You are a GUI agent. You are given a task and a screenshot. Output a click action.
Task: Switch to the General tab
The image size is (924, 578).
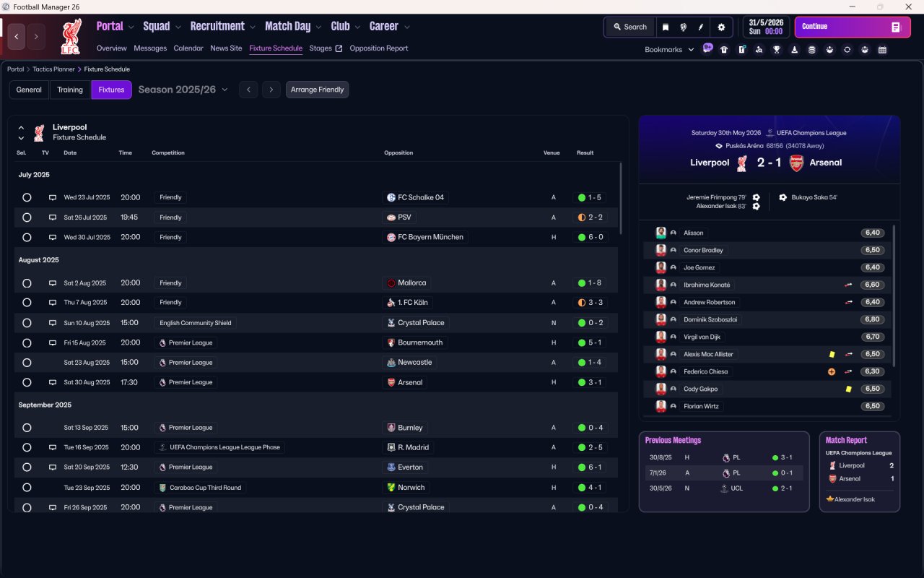(x=29, y=90)
